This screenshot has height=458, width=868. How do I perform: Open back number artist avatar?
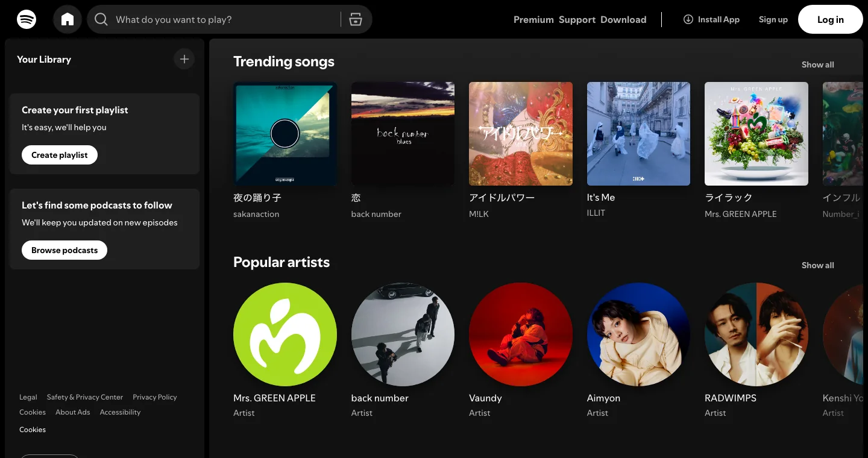[403, 334]
